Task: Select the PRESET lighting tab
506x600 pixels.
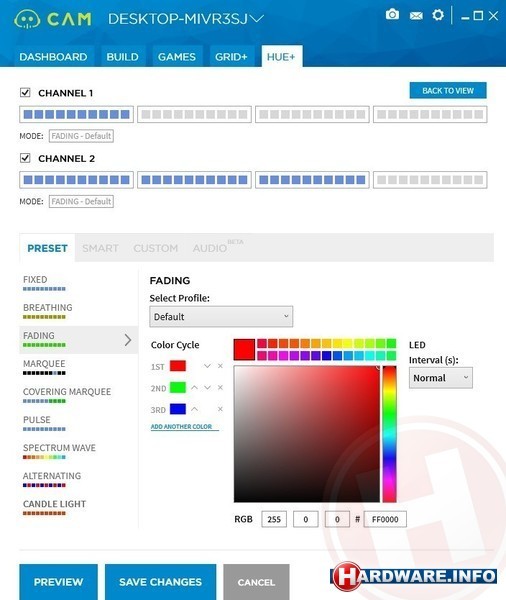Action: (47, 248)
